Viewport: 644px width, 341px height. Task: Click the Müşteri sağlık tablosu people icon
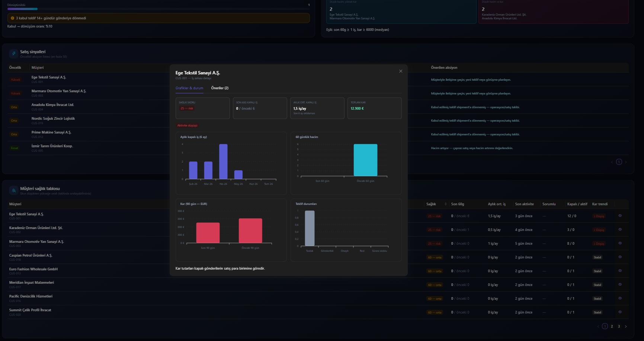tap(14, 190)
